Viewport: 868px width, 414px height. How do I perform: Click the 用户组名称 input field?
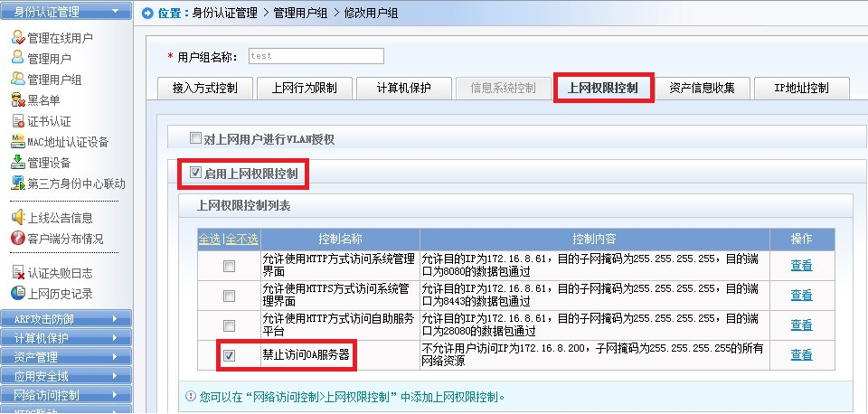tap(316, 56)
